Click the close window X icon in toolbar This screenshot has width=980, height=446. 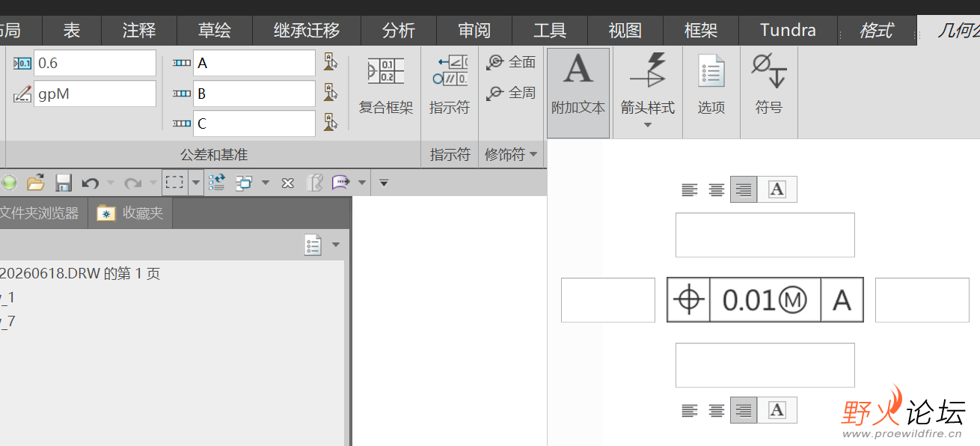tap(288, 183)
